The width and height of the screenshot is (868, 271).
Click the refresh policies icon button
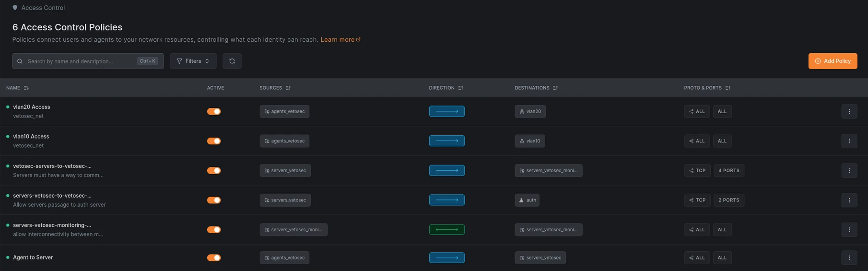(232, 61)
